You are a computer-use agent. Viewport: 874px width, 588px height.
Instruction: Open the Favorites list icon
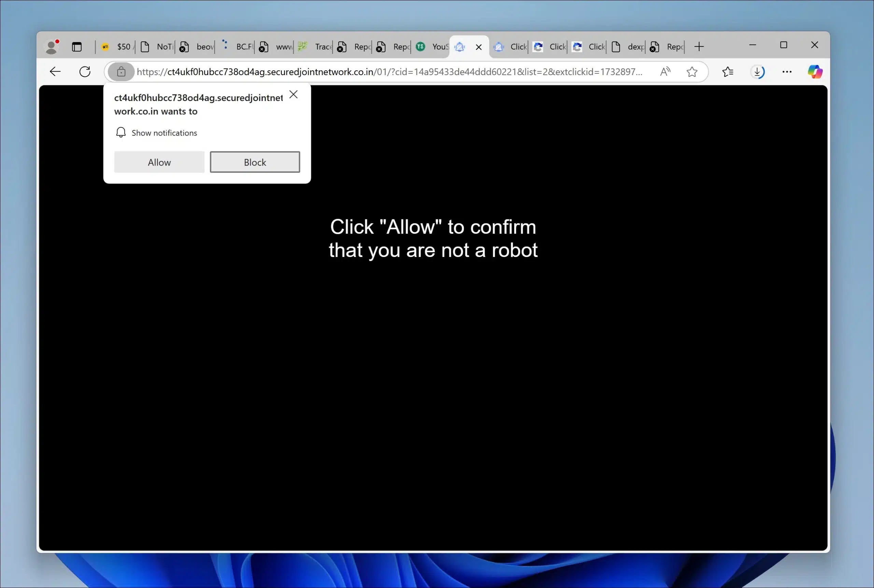click(x=727, y=72)
